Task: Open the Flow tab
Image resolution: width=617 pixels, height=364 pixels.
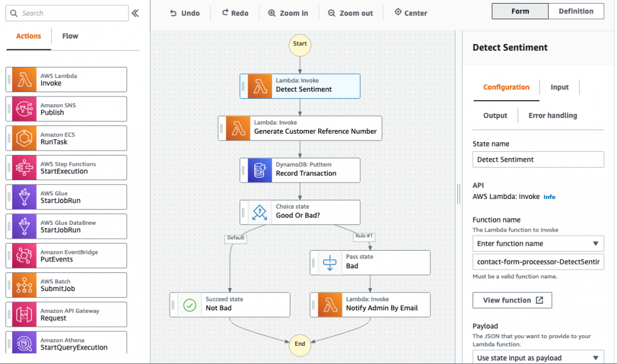Action: tap(70, 36)
